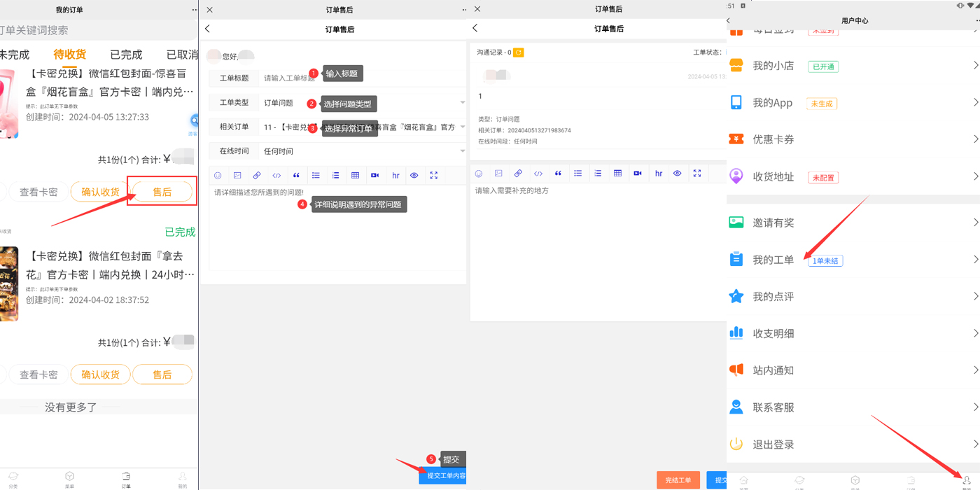
Task: Insert link in the ticket submit form editor
Action: (x=257, y=176)
